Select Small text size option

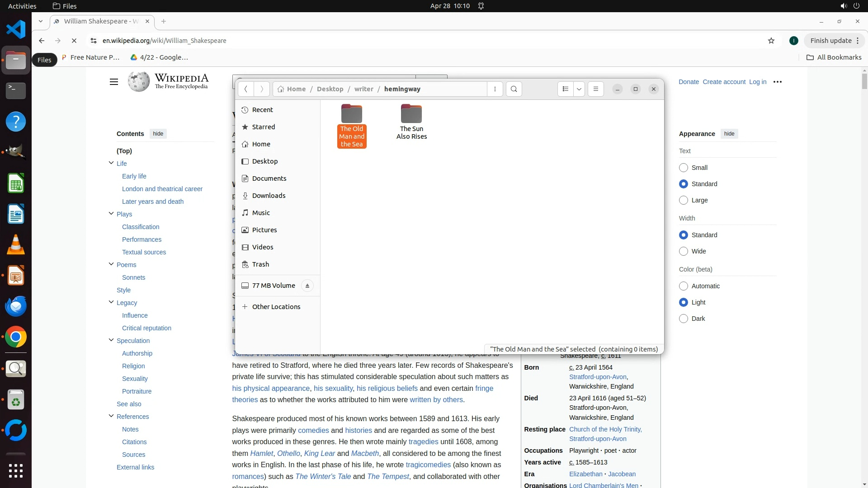point(684,168)
